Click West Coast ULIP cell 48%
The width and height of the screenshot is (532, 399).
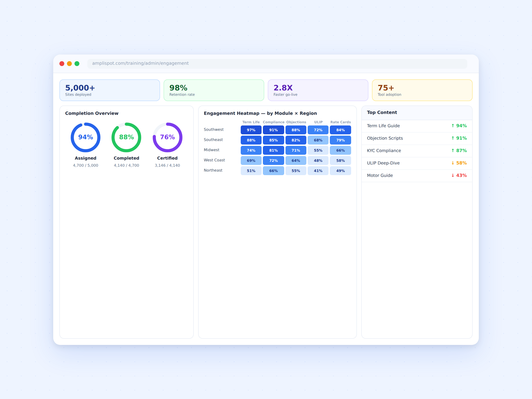pos(318,161)
